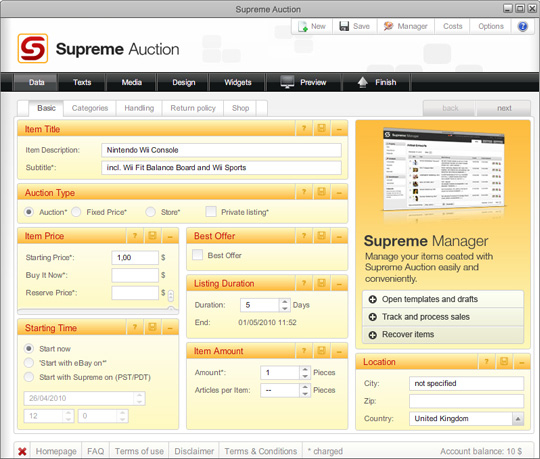Viewport: 540px width, 459px height.
Task: Click Open templates and drafts
Action: (443, 299)
